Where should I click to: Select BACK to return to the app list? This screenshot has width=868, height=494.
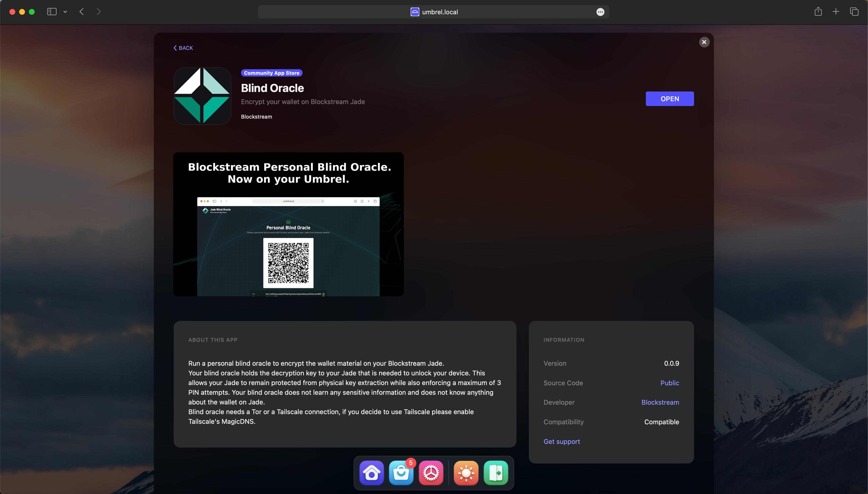click(x=183, y=47)
